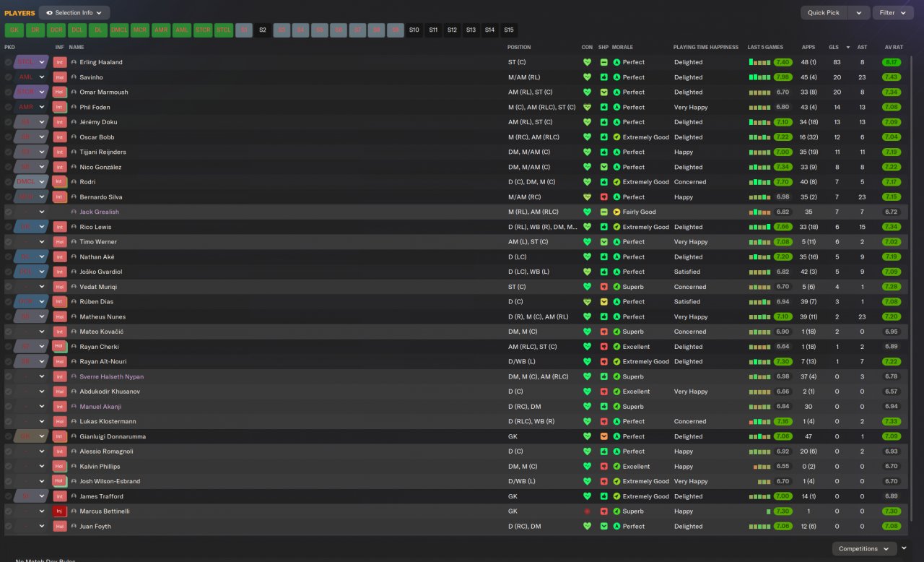Viewport: 924px width, 562px height.
Task: Sort the table by AV RAT column
Action: 894,48
